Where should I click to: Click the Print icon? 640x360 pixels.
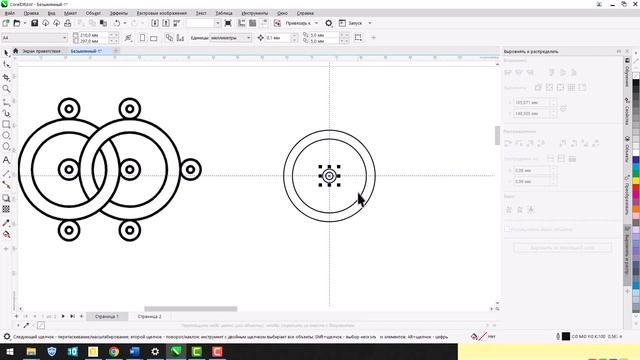coord(67,23)
